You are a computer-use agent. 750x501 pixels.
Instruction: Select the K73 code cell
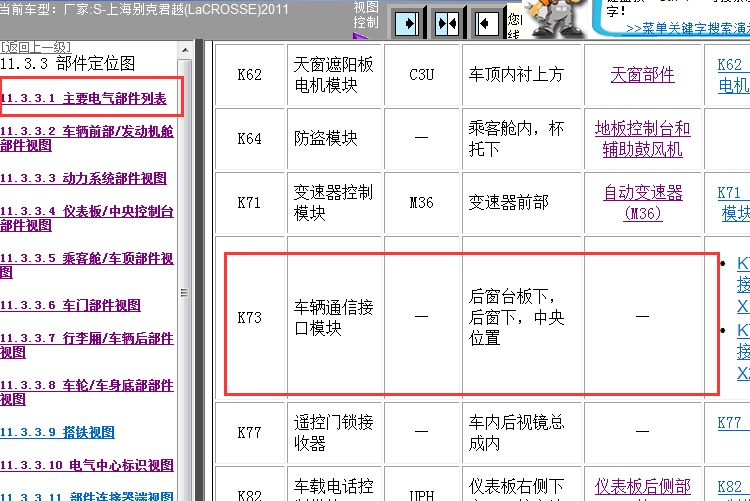[x=250, y=317]
